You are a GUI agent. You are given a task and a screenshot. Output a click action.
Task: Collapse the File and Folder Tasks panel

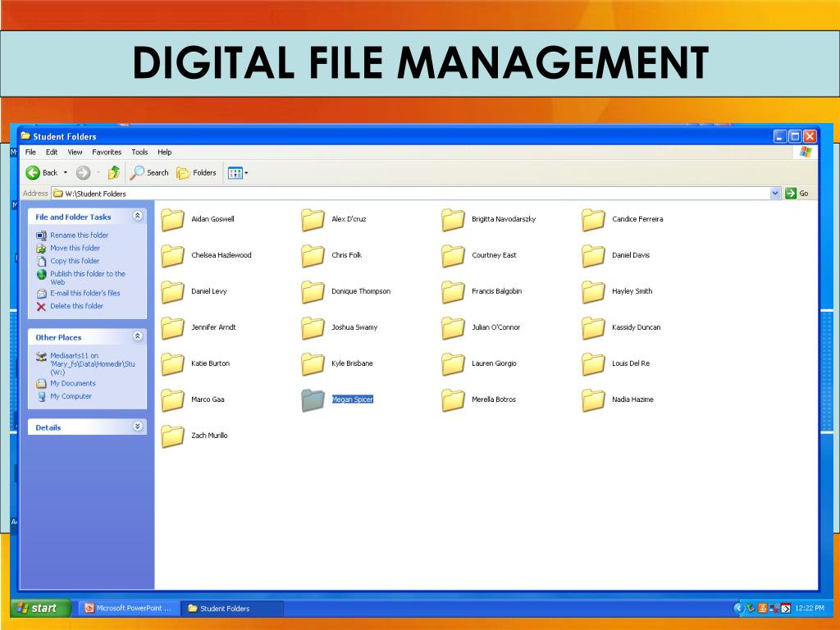pos(138,216)
